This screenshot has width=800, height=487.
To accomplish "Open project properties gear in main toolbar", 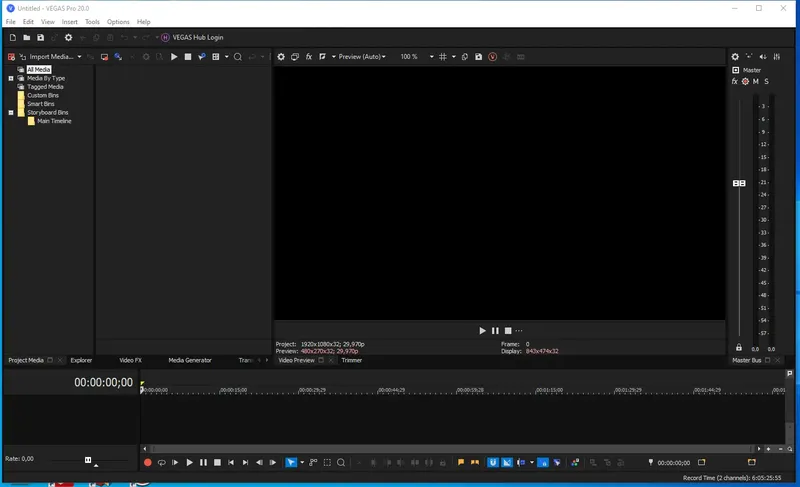I will pyautogui.click(x=68, y=37).
